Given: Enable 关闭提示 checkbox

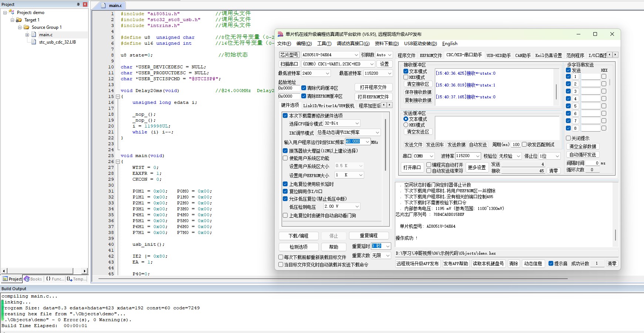Looking at the screenshot, I should [568, 138].
